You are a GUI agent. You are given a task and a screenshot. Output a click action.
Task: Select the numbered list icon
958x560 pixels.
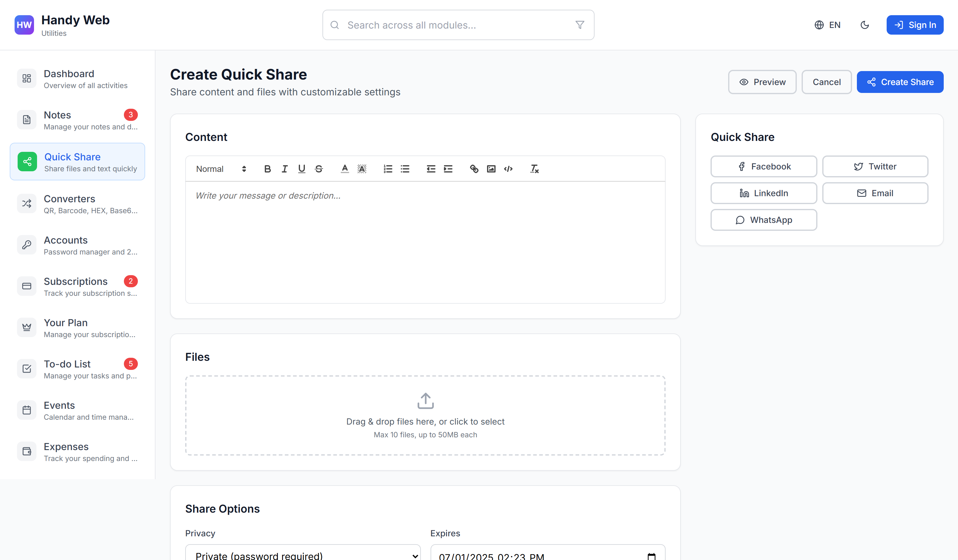[x=387, y=169]
